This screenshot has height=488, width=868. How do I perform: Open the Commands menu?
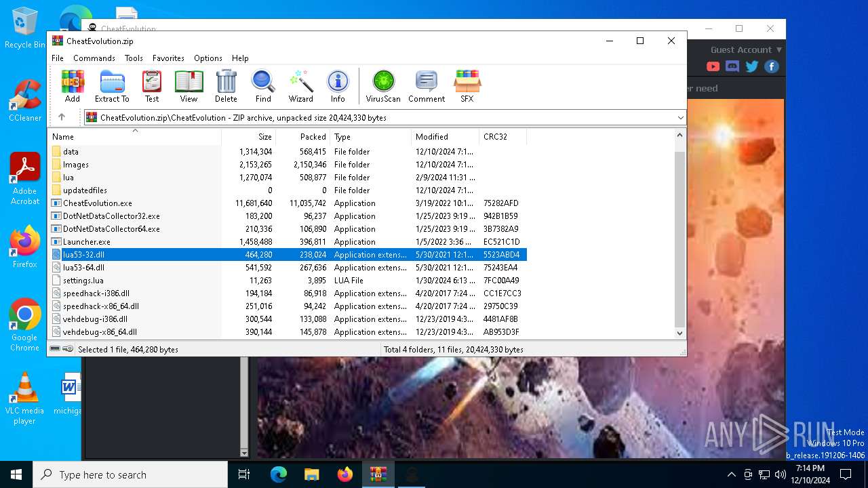[x=94, y=58]
